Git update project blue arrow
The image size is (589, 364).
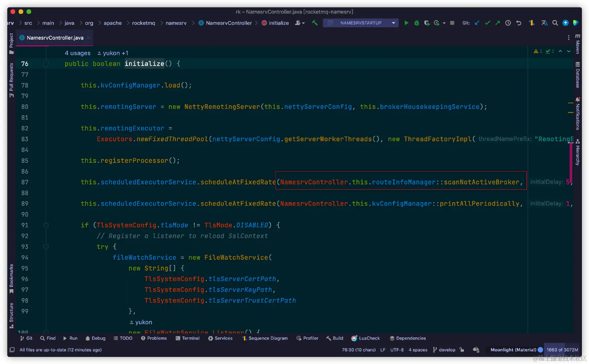tap(477, 23)
